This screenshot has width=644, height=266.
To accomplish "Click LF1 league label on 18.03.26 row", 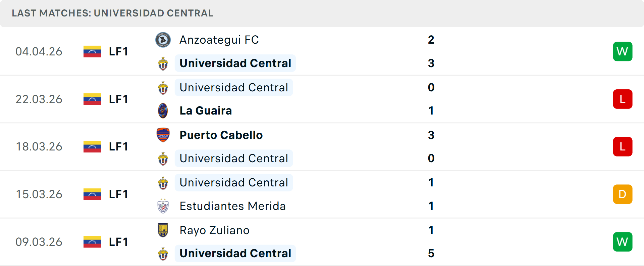I will [118, 147].
